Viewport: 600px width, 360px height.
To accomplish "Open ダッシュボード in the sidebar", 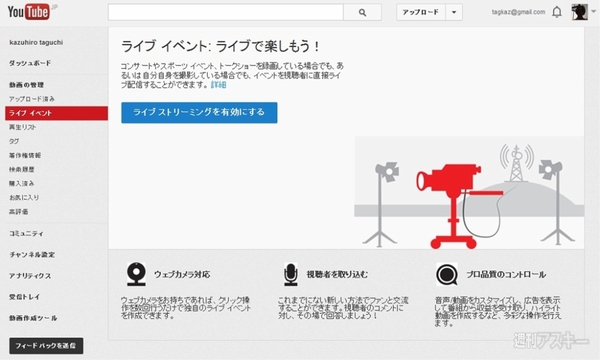I will click(30, 63).
